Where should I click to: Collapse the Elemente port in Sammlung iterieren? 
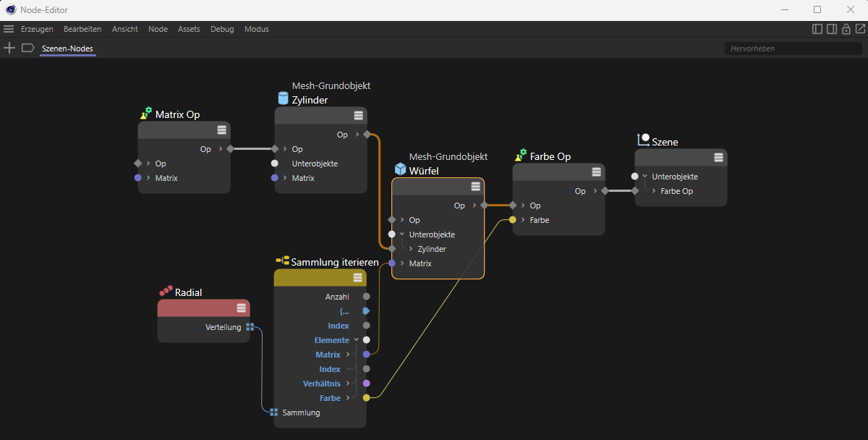pos(356,340)
